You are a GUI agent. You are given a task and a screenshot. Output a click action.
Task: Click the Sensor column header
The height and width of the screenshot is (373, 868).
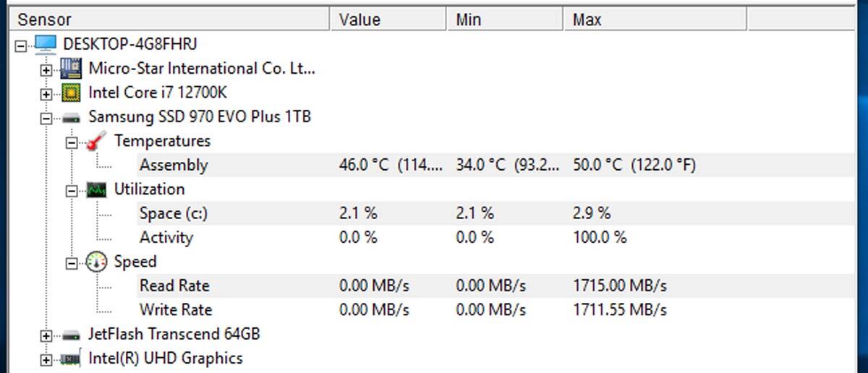(x=171, y=20)
